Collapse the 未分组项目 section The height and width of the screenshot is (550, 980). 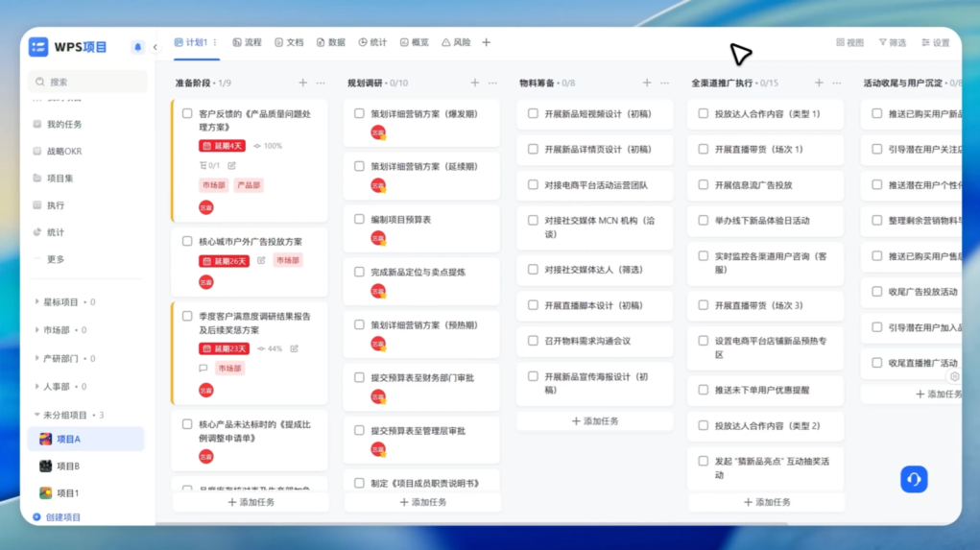point(37,416)
